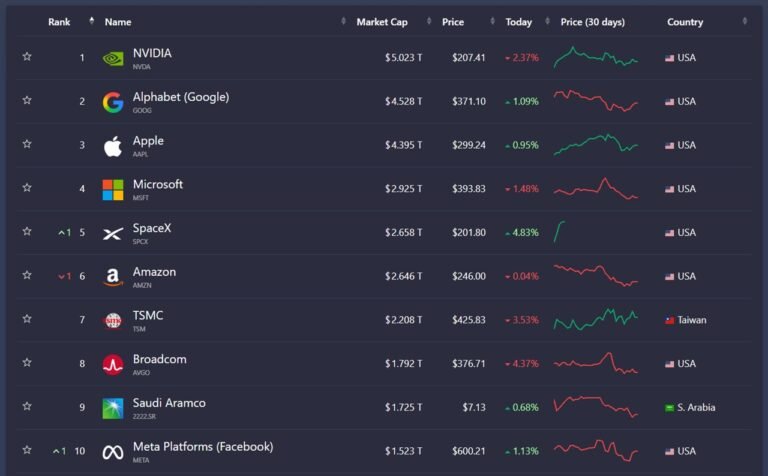Click Apple's 30-day price chart

pos(596,144)
